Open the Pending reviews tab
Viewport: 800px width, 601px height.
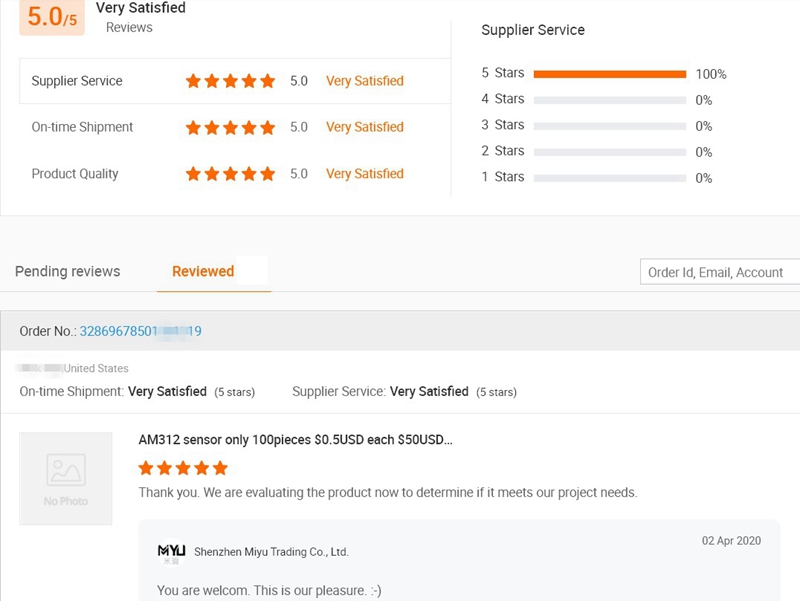[x=67, y=271]
